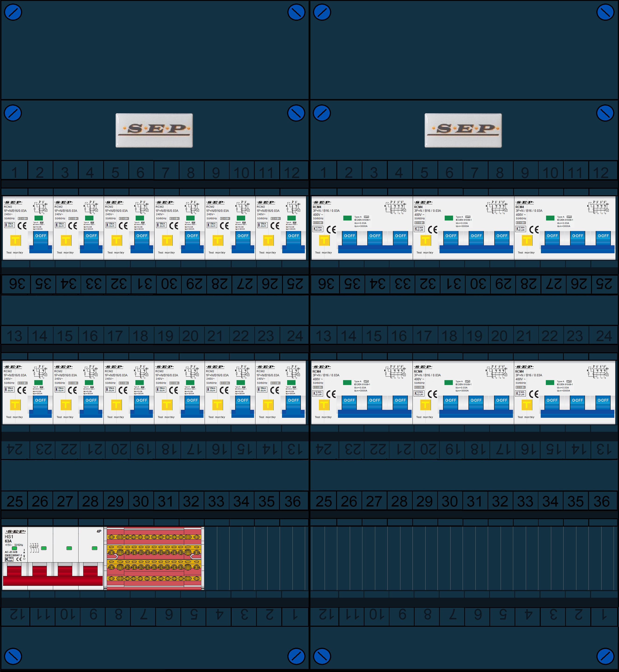
Task: Toggle the O-OFF lever under slot 12, right panel top row
Action: 603,238
